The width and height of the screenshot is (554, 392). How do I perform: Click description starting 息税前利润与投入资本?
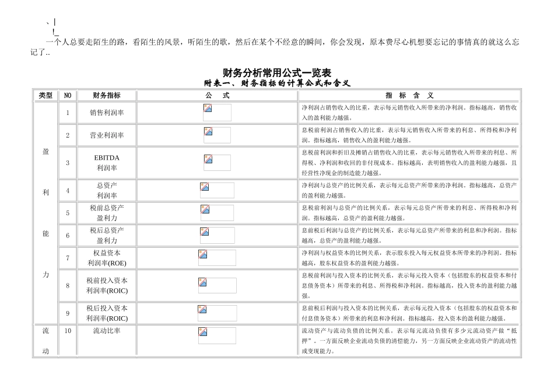tap(409, 285)
